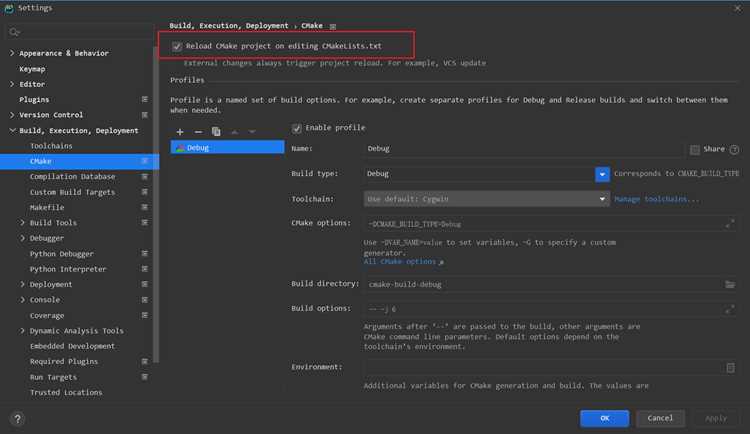Viewport: 750px width, 434px height.
Task: Click the project-level icon next to Plugins
Action: click(x=144, y=99)
